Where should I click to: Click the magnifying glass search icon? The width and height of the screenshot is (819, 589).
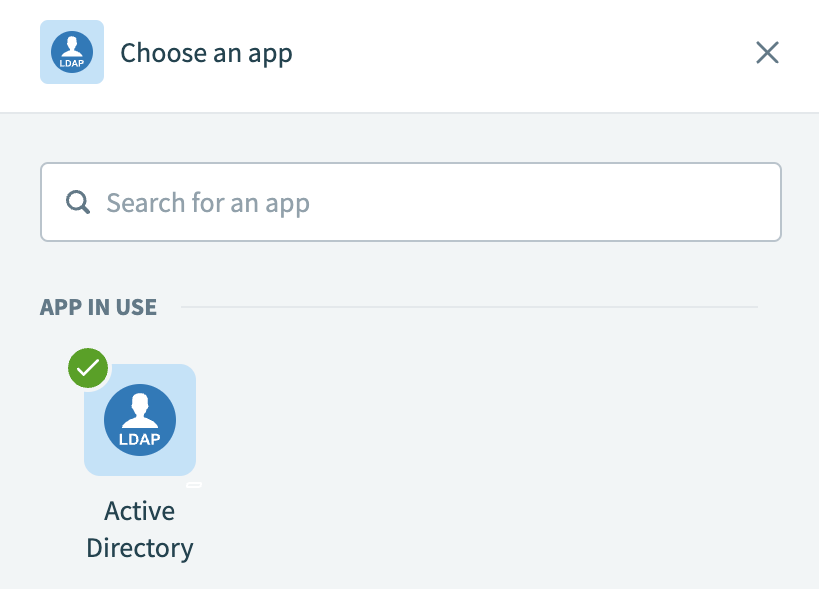(x=77, y=202)
